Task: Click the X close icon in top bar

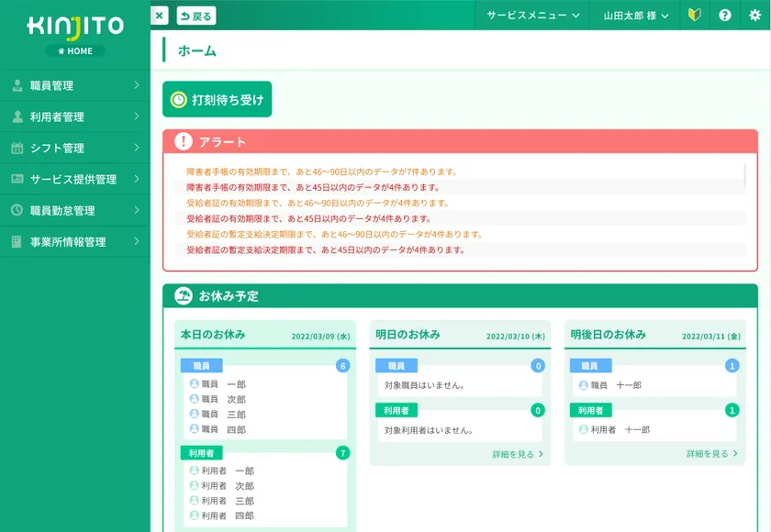Action: [x=160, y=16]
